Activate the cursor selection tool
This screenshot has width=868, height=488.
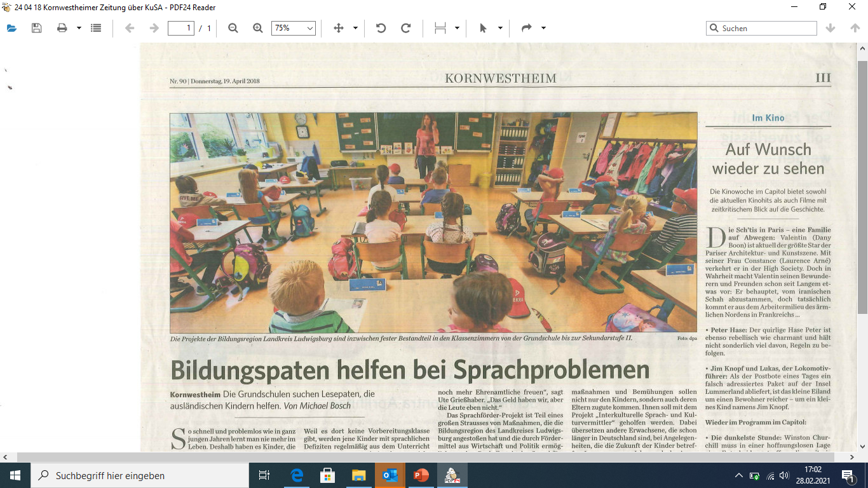(483, 28)
